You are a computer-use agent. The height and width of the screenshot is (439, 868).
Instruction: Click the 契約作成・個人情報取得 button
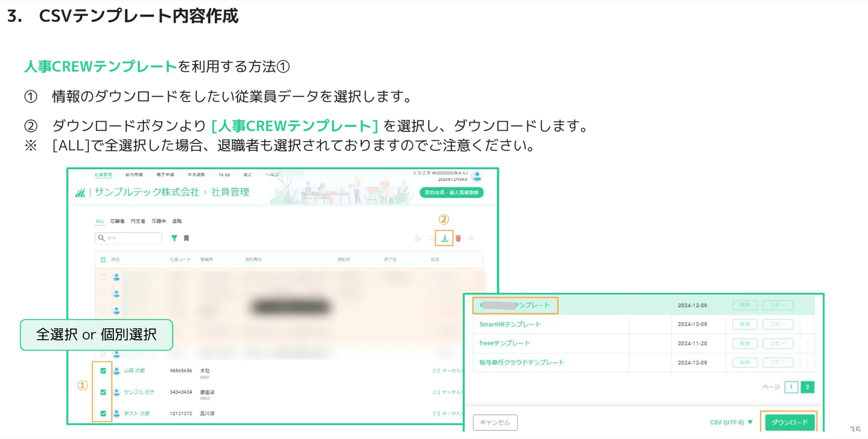451,193
